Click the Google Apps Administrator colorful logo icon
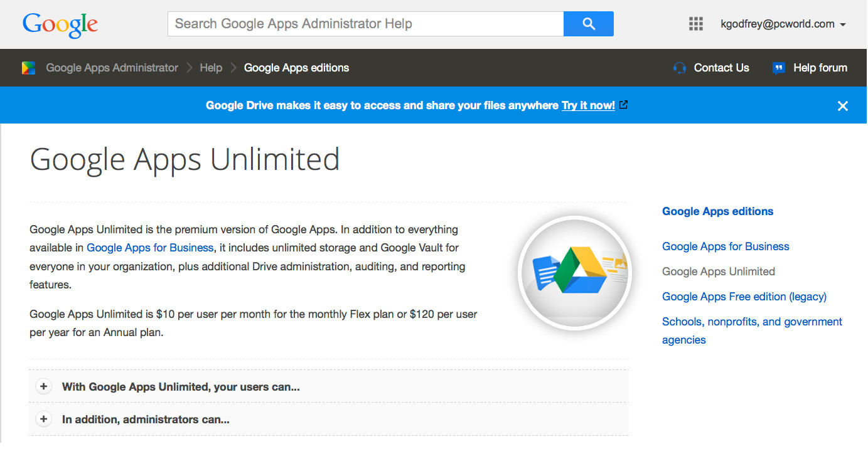Viewport: 868px width, 459px height. 29,68
